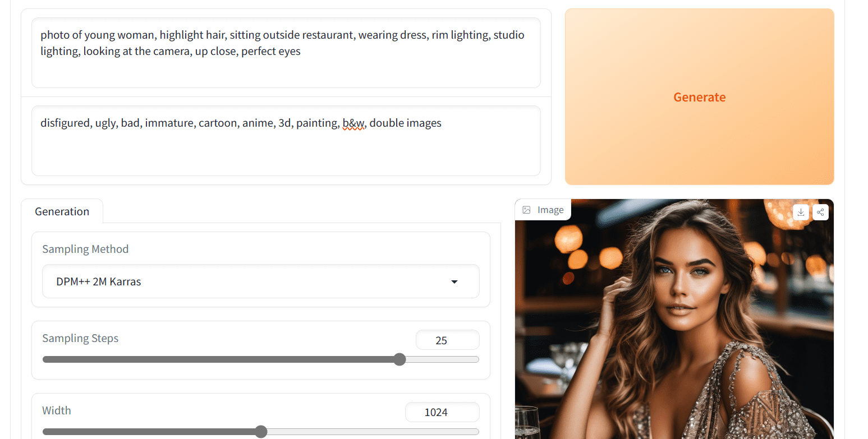Click inside the negative prompt text box
This screenshot has height=439, width=868.
[286, 141]
